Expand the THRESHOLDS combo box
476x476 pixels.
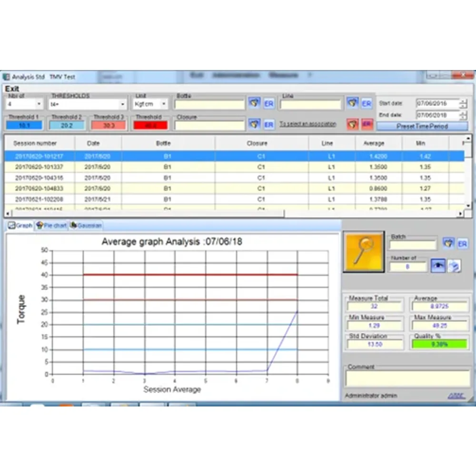tap(122, 104)
